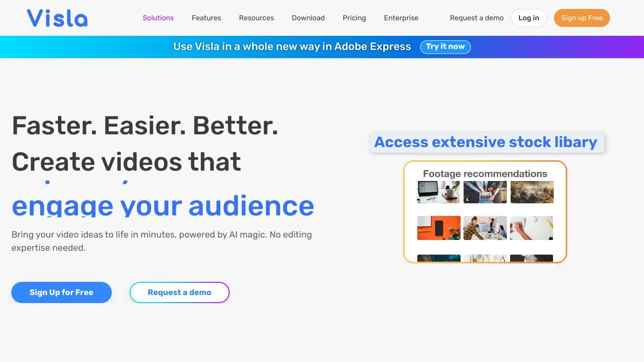Screen dimensions: 644x362
Task: Select the hands on laptop footage thumbnail
Action: coord(485,192)
